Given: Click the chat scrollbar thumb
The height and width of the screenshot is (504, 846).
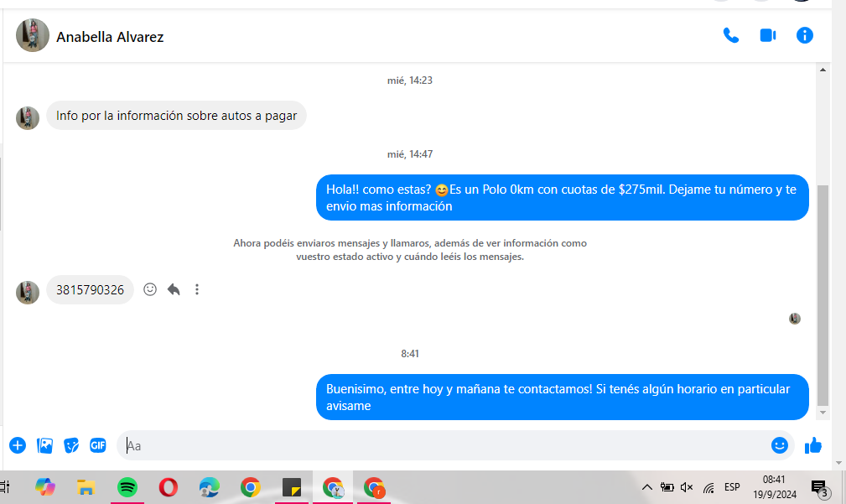Looking at the screenshot, I should 823,295.
